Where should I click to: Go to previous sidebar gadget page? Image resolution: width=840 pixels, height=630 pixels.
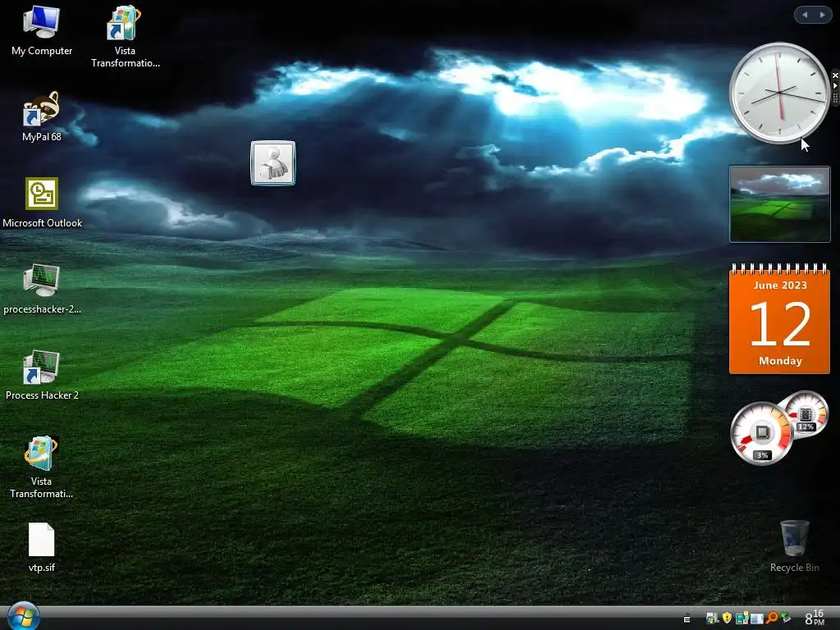coord(805,15)
